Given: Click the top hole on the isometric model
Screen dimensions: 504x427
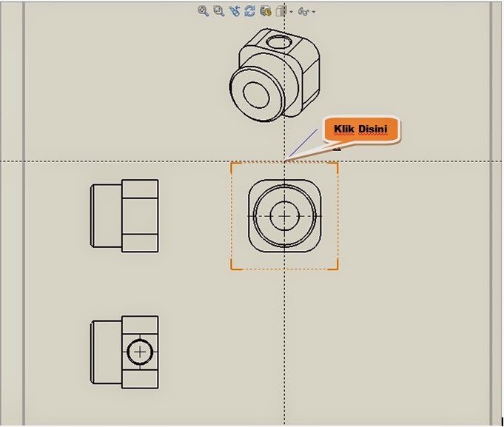Looking at the screenshot, I should click(x=278, y=42).
